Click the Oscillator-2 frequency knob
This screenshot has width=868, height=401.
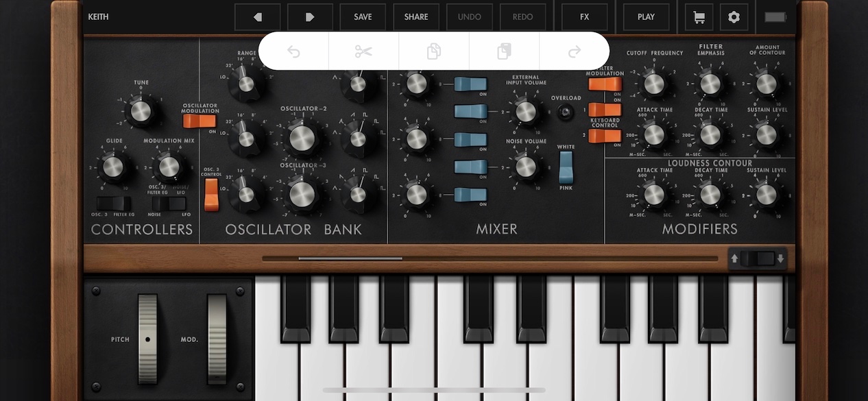coord(301,138)
